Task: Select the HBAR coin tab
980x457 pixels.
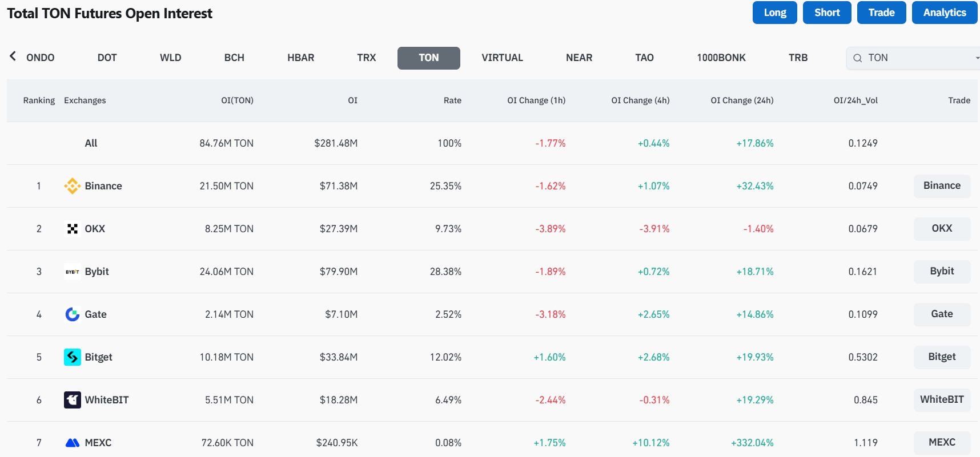Action: [301, 58]
